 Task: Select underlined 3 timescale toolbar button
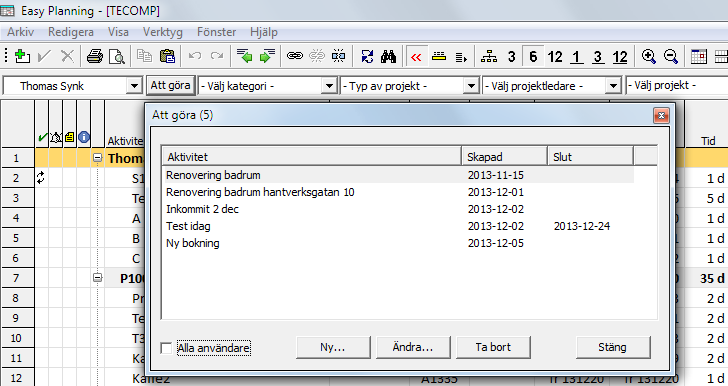click(x=598, y=57)
